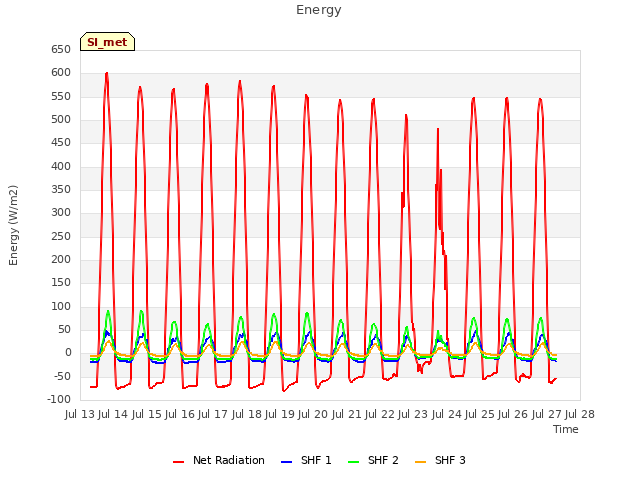Click the -100 y-axis tick label
640x480 pixels.
[x=59, y=400]
